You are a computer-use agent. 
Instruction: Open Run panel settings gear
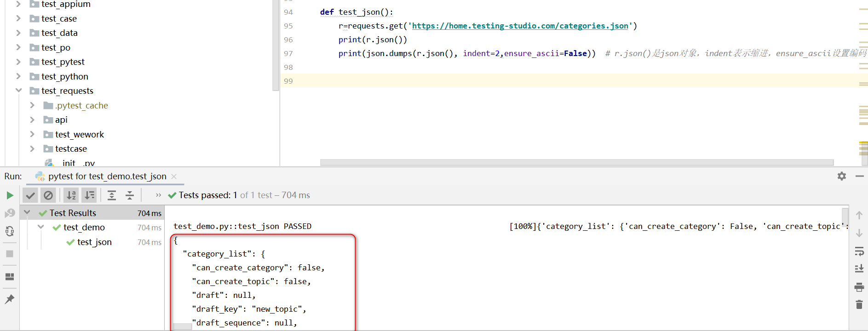pos(842,176)
